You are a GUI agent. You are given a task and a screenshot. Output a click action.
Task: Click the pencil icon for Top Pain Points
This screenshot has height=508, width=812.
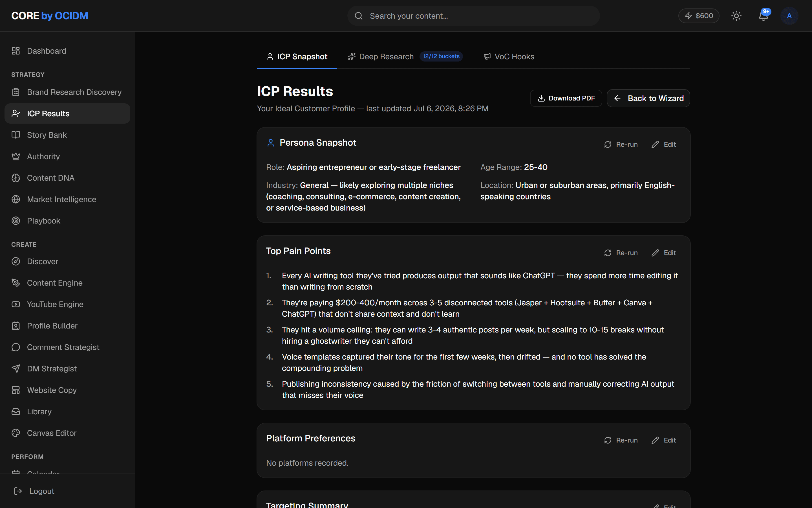point(655,253)
